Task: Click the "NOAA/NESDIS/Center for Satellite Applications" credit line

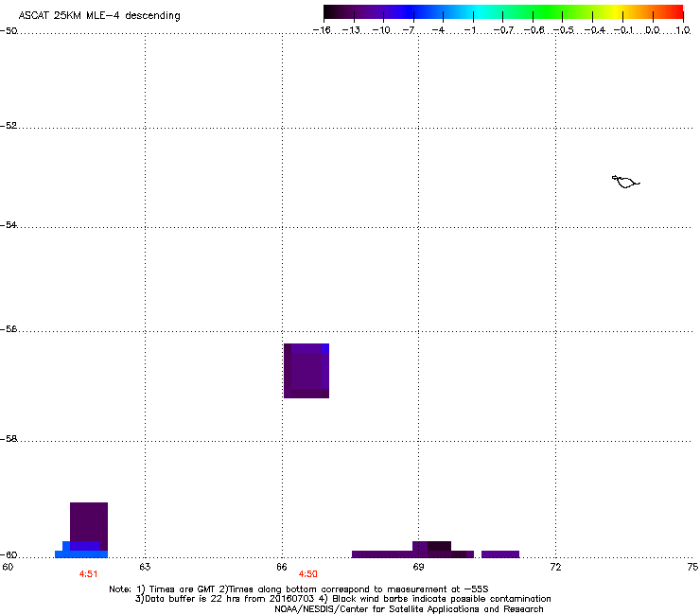Action: [x=409, y=609]
